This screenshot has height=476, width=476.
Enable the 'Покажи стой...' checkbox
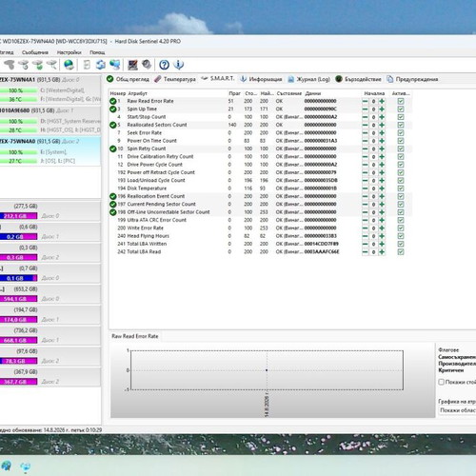[x=441, y=382]
